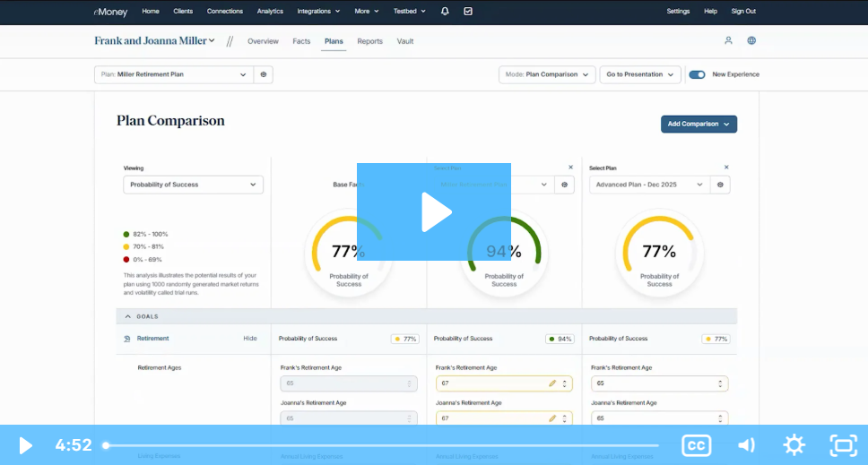Open the Probability of Success viewing dropdown
Viewport: 868px width, 465px height.
point(193,185)
